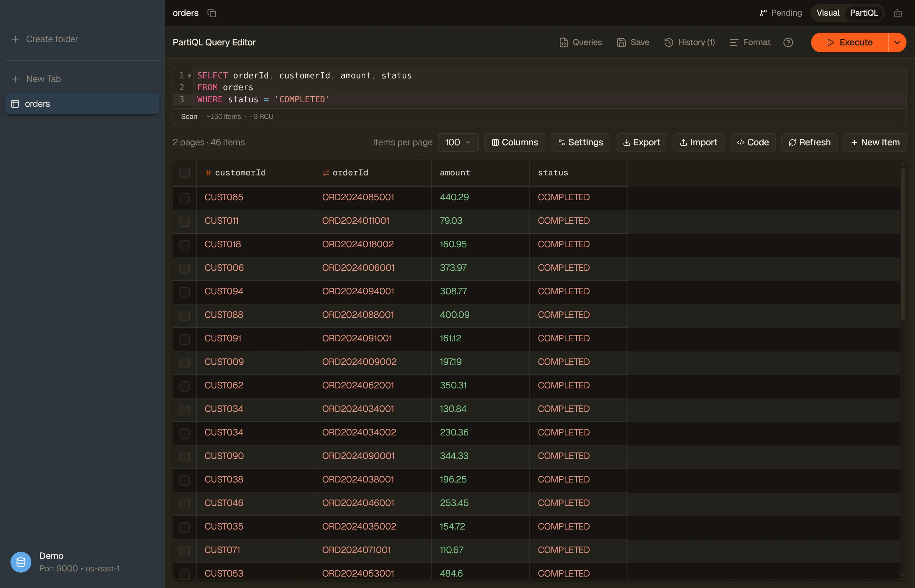Select the checkbox for CUST062 row
This screenshot has height=588, width=915.
tap(184, 386)
